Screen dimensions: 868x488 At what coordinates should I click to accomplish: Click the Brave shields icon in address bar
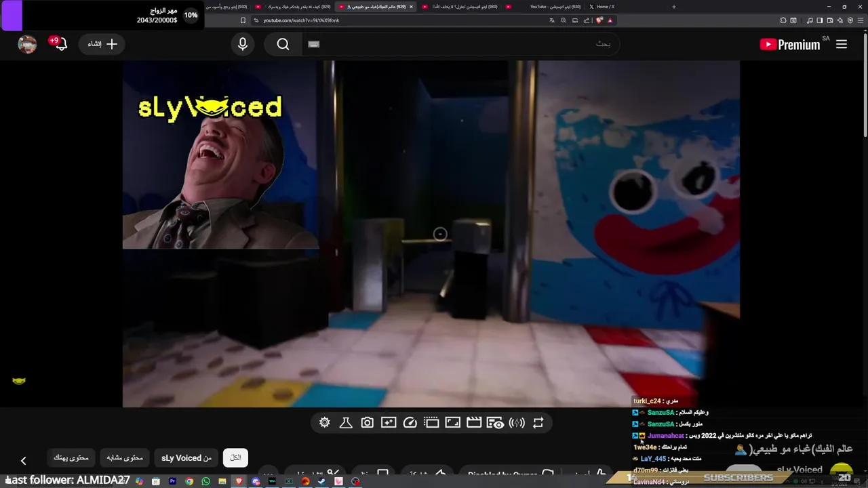(599, 20)
